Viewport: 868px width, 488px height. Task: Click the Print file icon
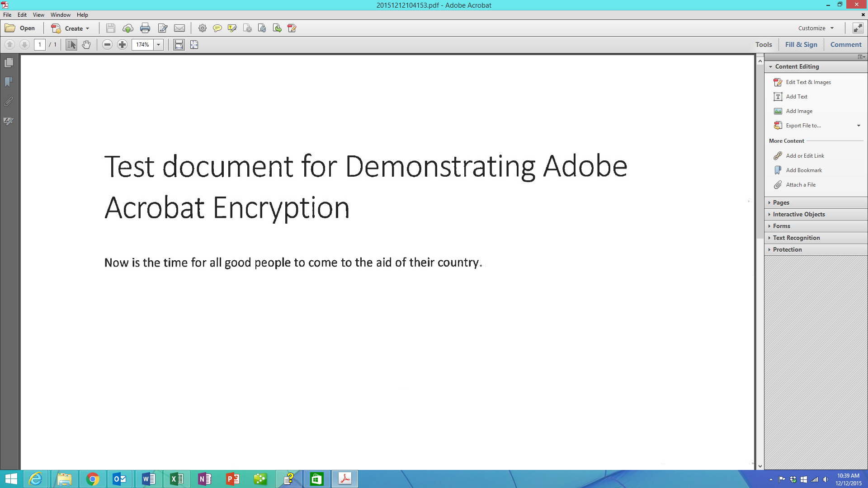pyautogui.click(x=145, y=28)
